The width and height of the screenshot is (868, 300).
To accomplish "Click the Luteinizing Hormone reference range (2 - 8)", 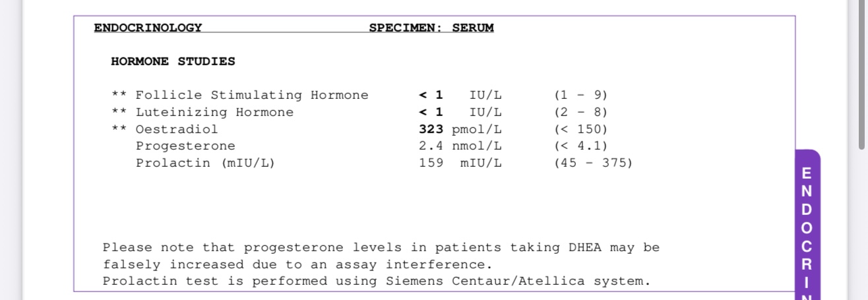I will [580, 112].
